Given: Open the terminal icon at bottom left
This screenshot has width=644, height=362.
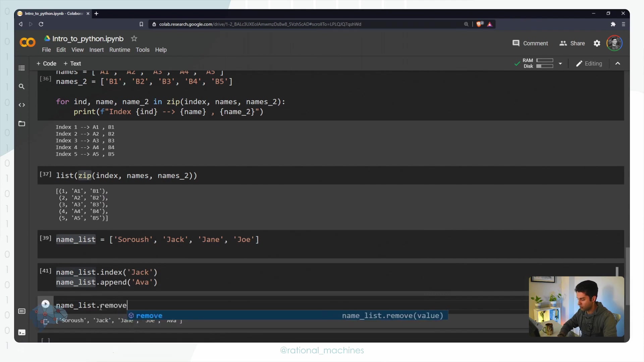Looking at the screenshot, I should [x=22, y=333].
